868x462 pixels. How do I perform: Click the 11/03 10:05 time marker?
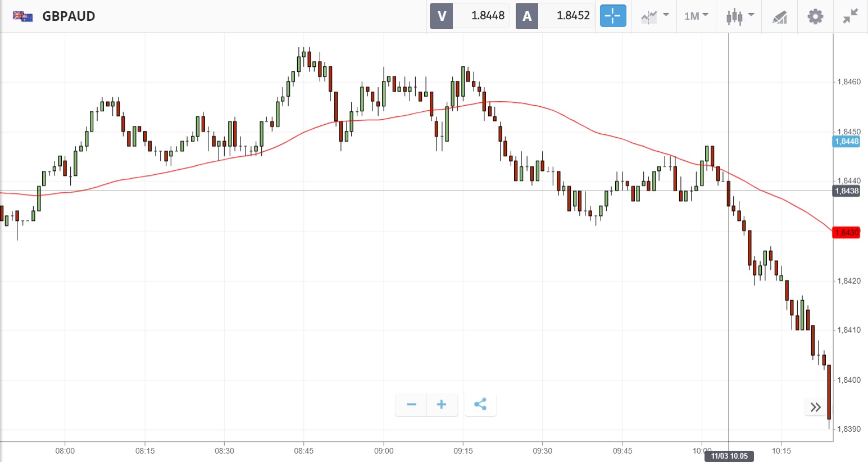pos(729,456)
